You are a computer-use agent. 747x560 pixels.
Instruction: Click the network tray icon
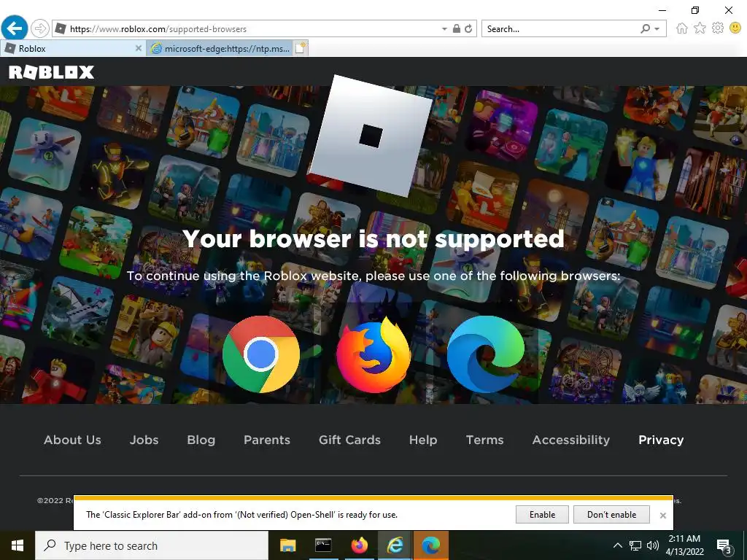(635, 545)
